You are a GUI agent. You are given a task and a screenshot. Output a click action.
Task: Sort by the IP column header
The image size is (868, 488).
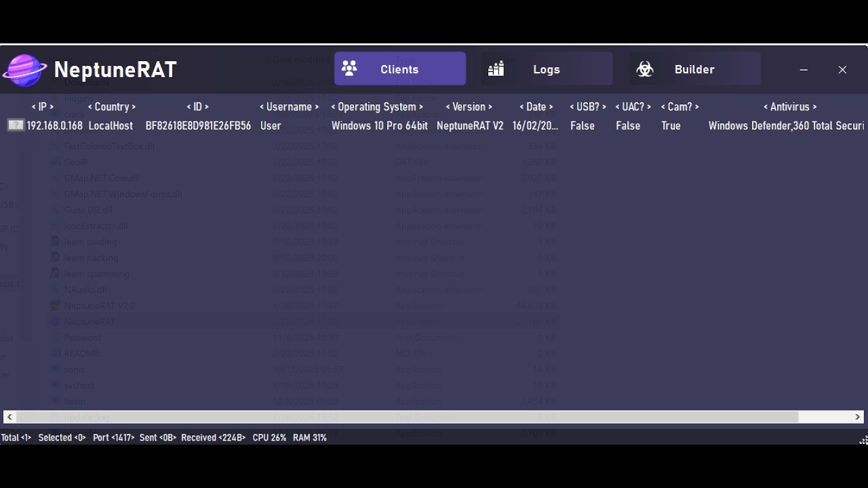tap(43, 107)
